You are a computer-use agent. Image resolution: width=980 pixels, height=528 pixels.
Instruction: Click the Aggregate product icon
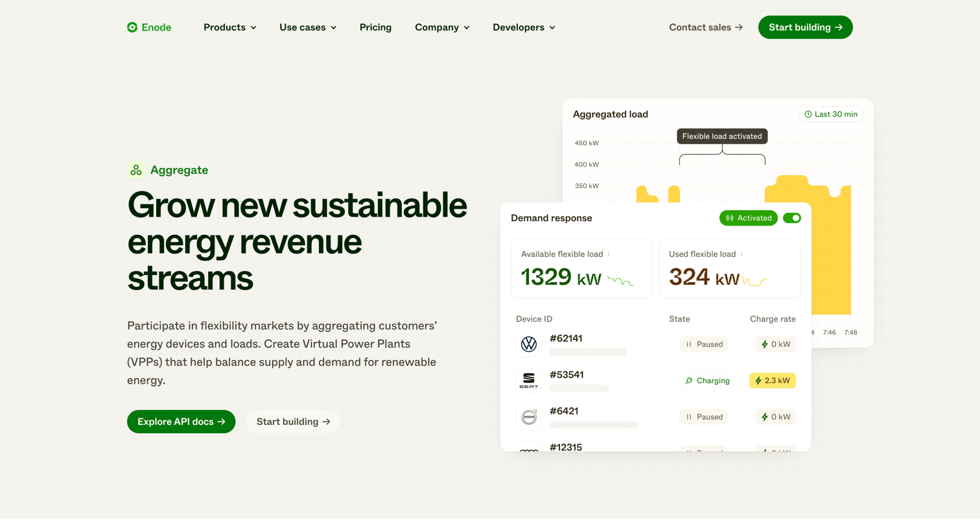tap(136, 170)
